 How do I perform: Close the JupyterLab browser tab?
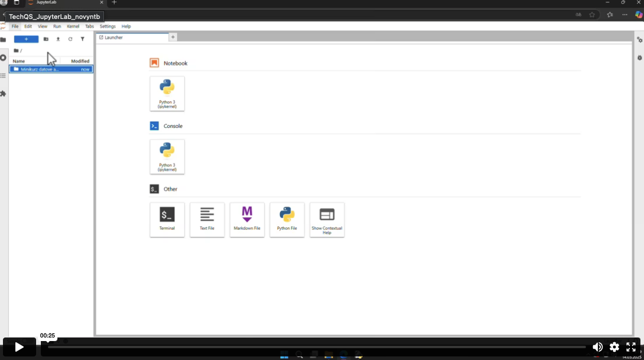(101, 2)
